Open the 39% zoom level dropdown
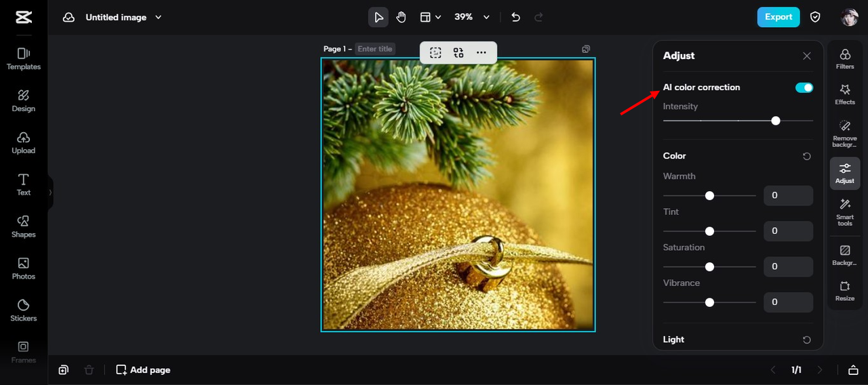The image size is (868, 385). click(x=472, y=17)
